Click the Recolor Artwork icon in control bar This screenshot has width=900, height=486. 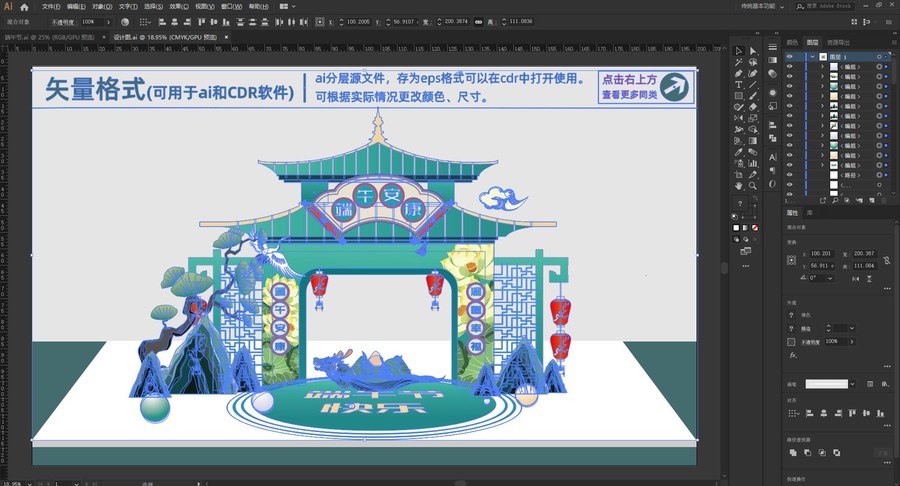[125, 22]
